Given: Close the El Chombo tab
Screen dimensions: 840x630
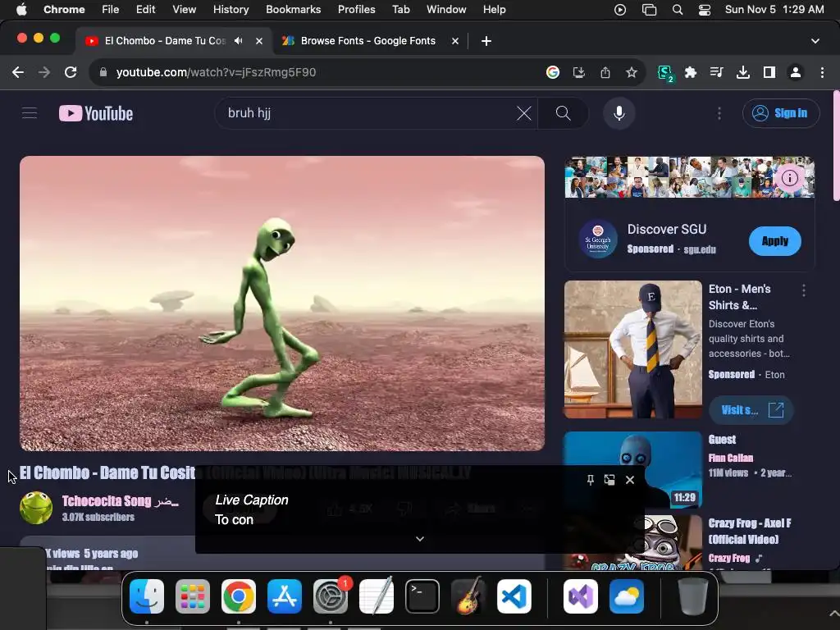Looking at the screenshot, I should click(x=258, y=41).
